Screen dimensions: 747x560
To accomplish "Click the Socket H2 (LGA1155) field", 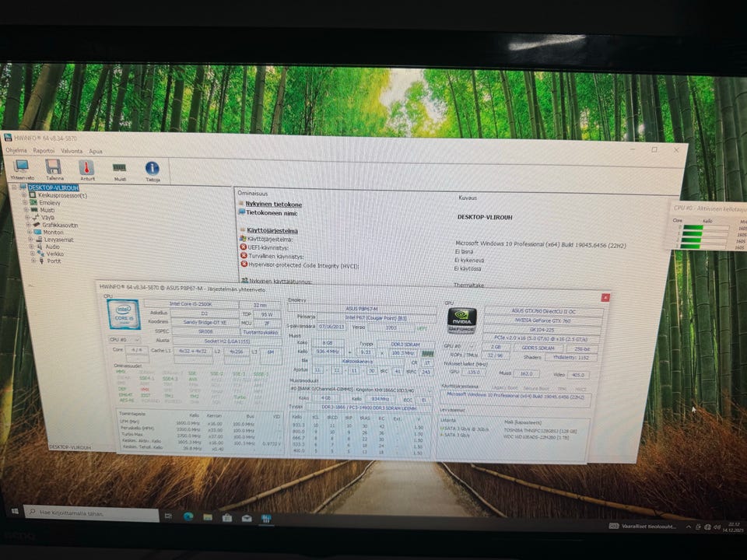I will (x=226, y=341).
